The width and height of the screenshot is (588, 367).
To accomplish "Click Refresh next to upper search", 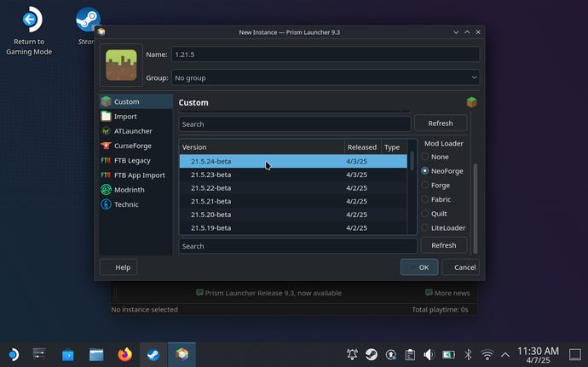I will (441, 123).
